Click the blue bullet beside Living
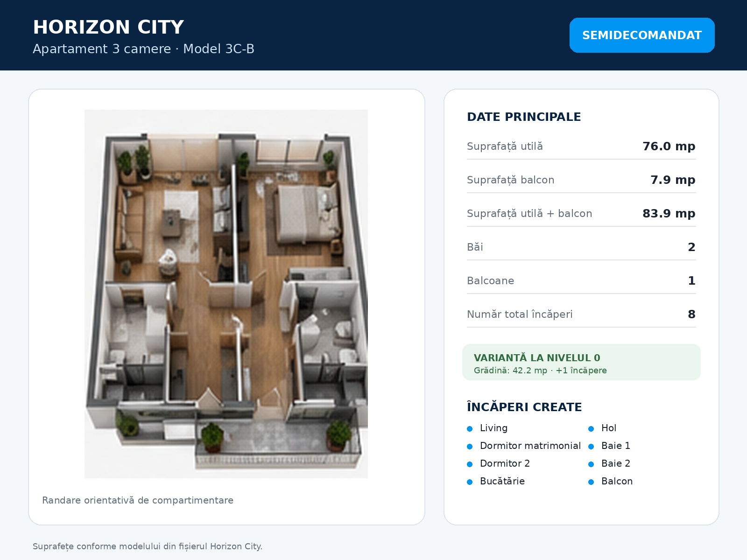 [x=470, y=429]
